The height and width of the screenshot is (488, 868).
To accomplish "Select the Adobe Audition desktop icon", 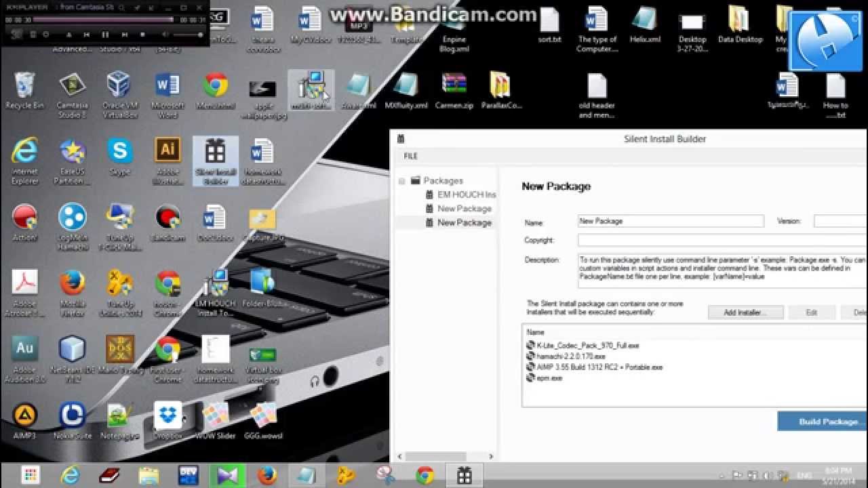I will 24,359.
